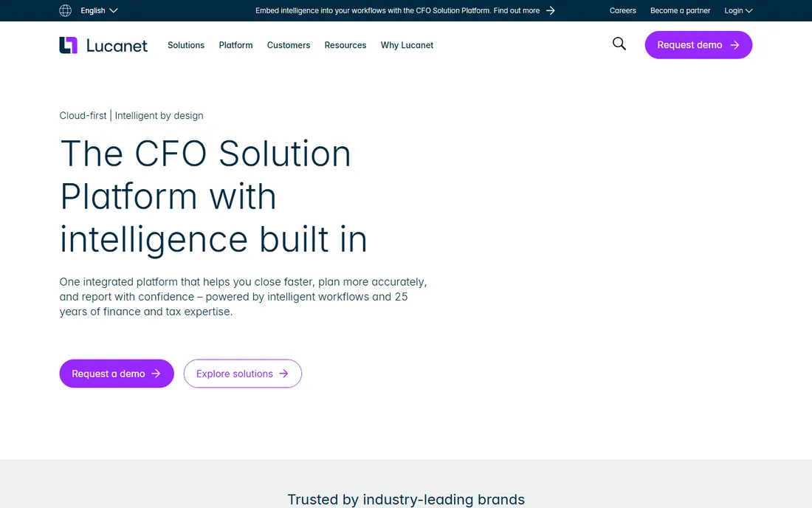Click the Lucanet logo
Image resolution: width=812 pixels, height=508 pixels.
tap(103, 45)
